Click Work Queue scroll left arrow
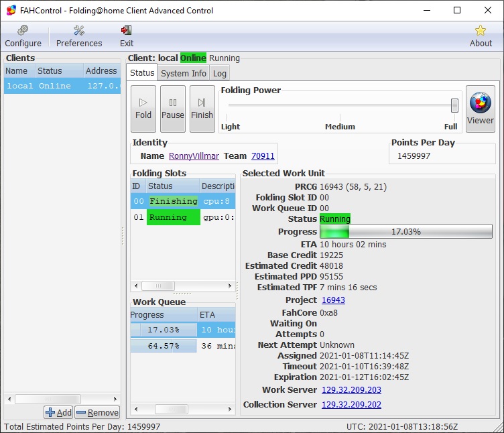This screenshot has height=433, width=504. tap(136, 410)
